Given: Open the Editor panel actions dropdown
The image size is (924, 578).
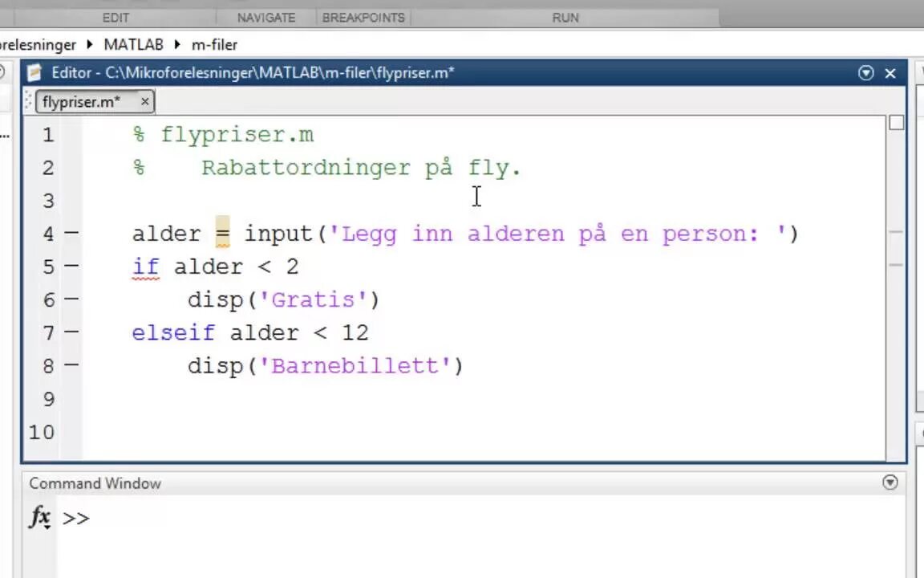Looking at the screenshot, I should (865, 73).
